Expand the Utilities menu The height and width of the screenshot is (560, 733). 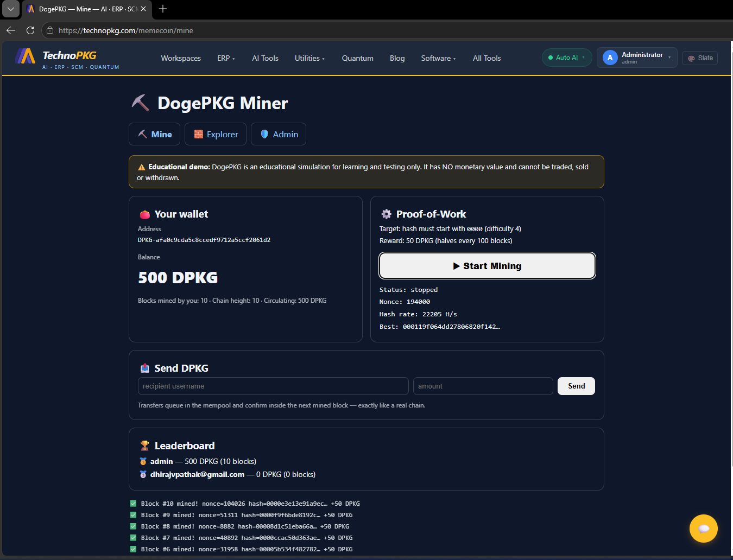pos(309,58)
